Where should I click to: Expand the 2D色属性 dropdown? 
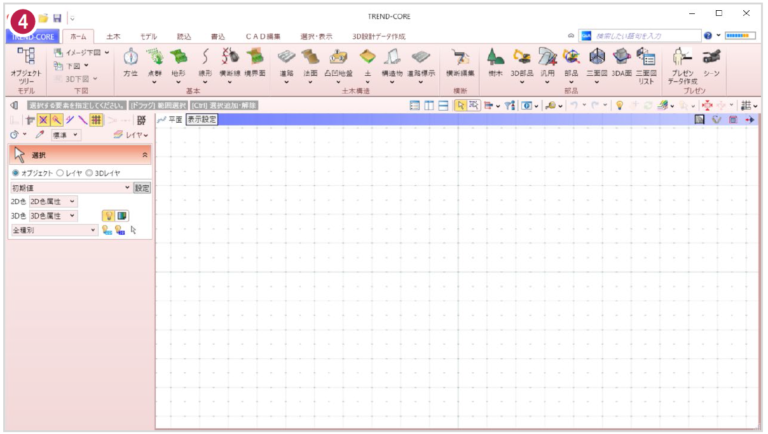(x=53, y=201)
